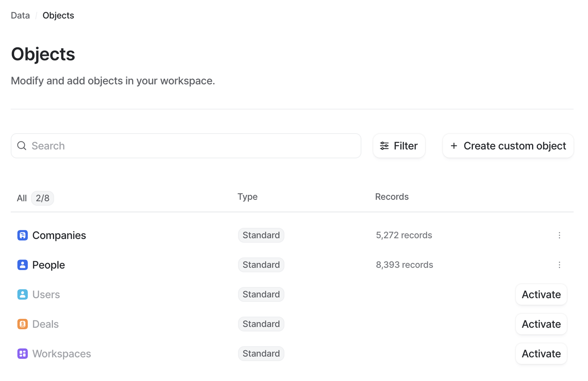The height and width of the screenshot is (381, 588).
Task: Click the Records column header
Action: pos(392,197)
